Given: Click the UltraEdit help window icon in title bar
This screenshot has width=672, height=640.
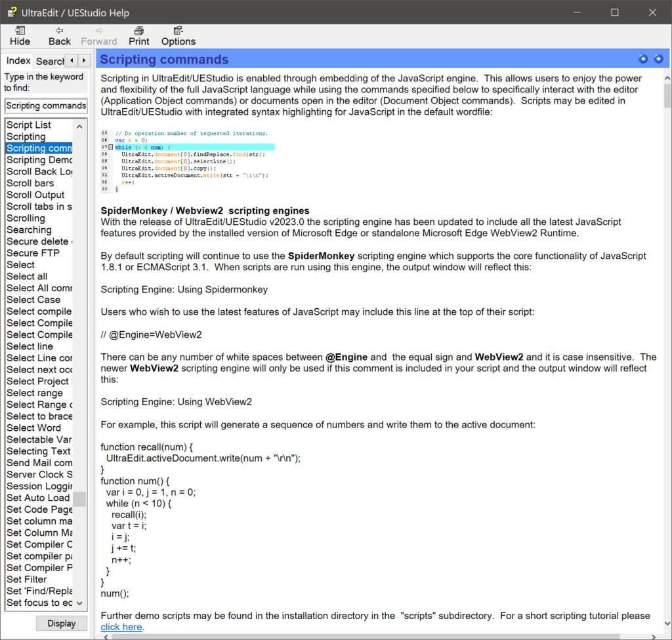Looking at the screenshot, I should pos(12,12).
